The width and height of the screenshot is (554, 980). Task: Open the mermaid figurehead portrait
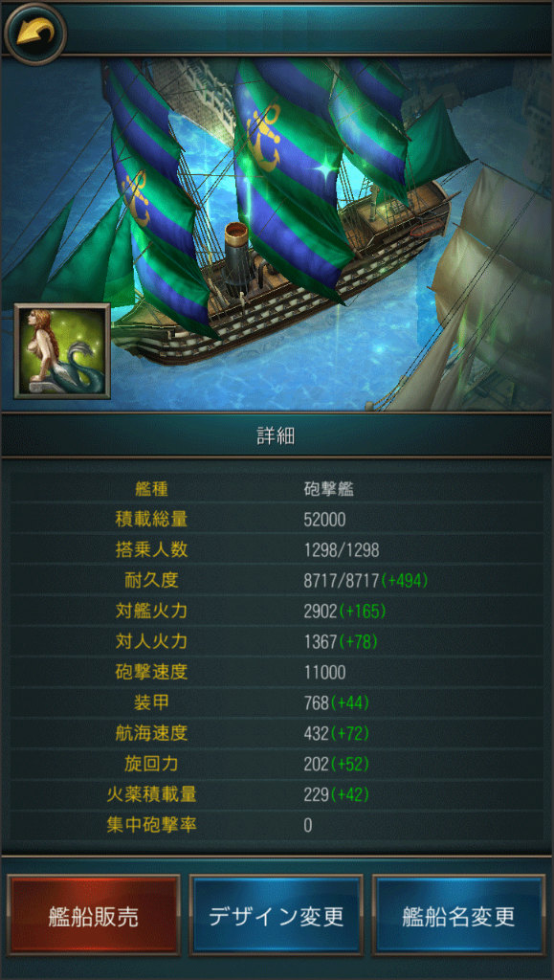tap(62, 350)
